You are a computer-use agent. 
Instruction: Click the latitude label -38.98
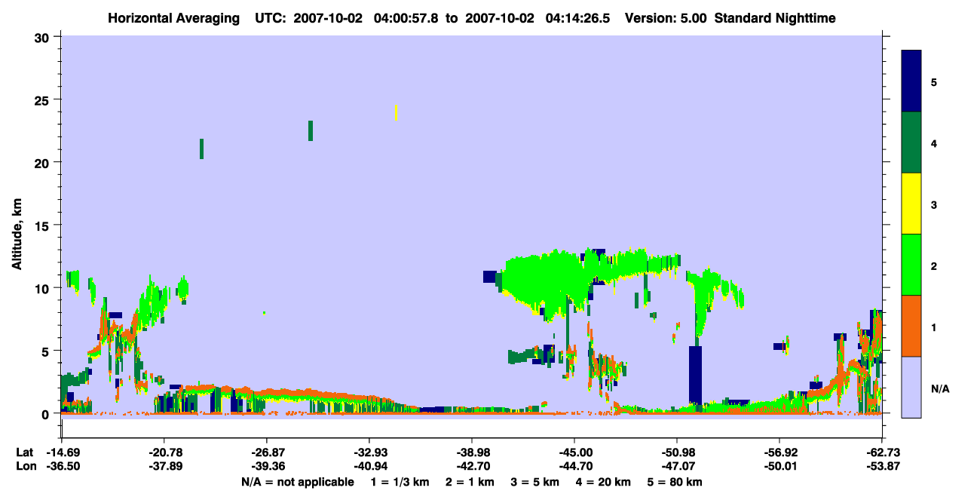tap(471, 452)
